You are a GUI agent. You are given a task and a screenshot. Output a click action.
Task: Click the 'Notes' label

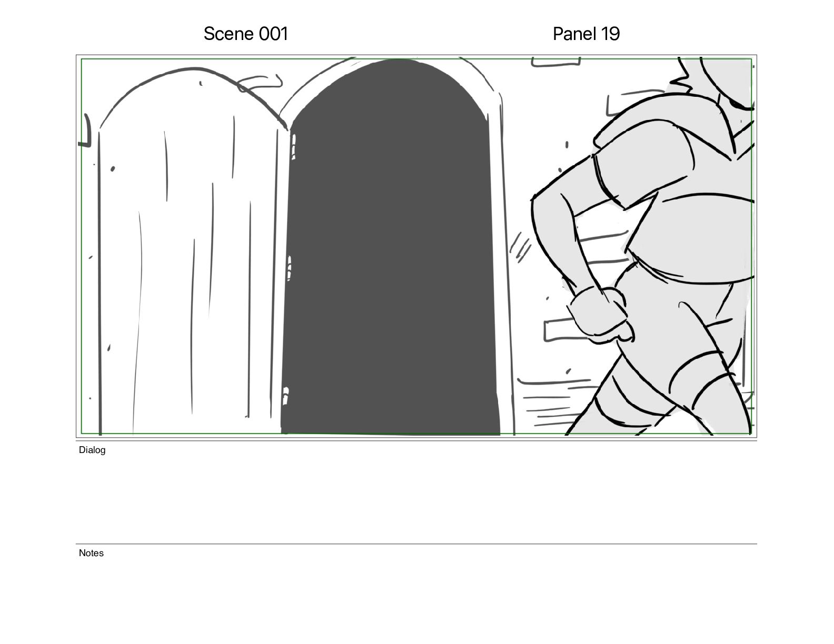click(91, 553)
